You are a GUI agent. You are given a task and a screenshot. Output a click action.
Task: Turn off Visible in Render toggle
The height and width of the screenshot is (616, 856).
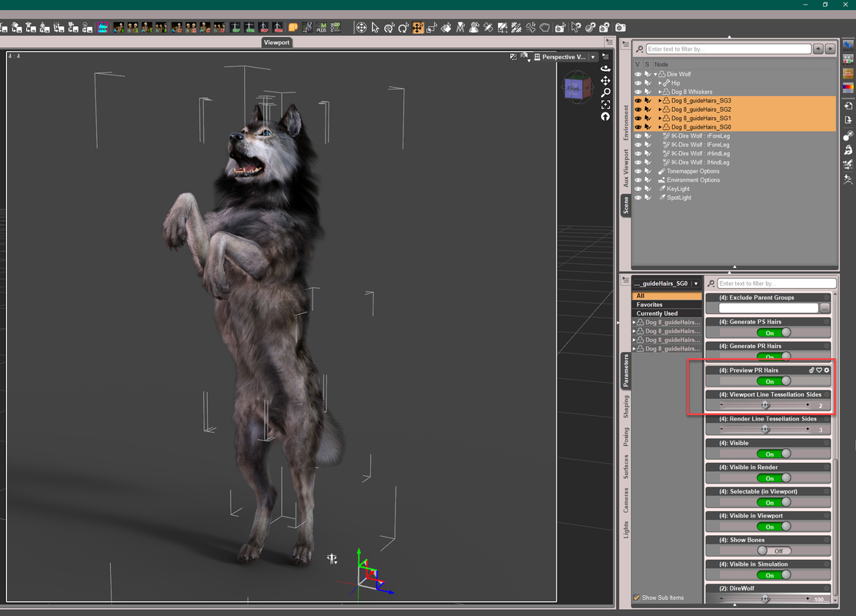click(774, 478)
